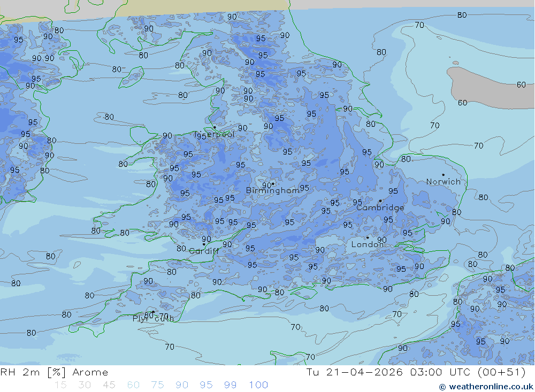Click legend value 100
The image size is (535, 392).
click(258, 385)
